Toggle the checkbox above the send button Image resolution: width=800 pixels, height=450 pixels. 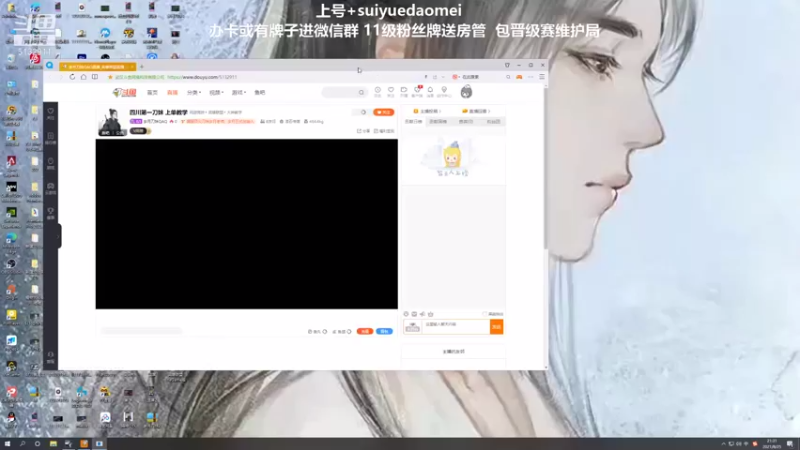[x=485, y=314]
